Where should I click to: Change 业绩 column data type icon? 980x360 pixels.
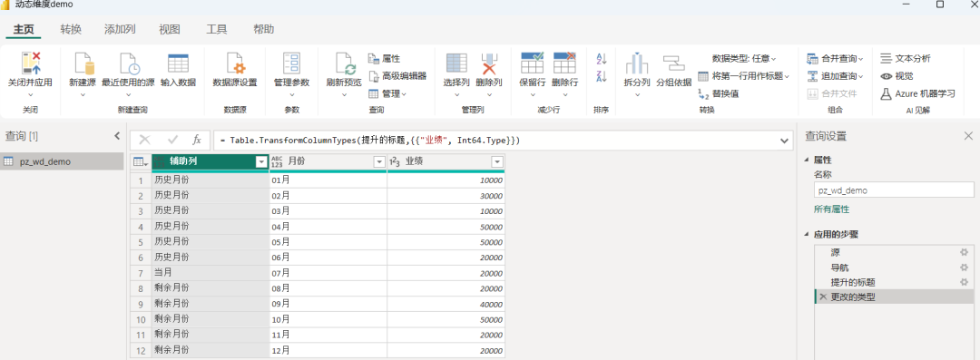[395, 162]
